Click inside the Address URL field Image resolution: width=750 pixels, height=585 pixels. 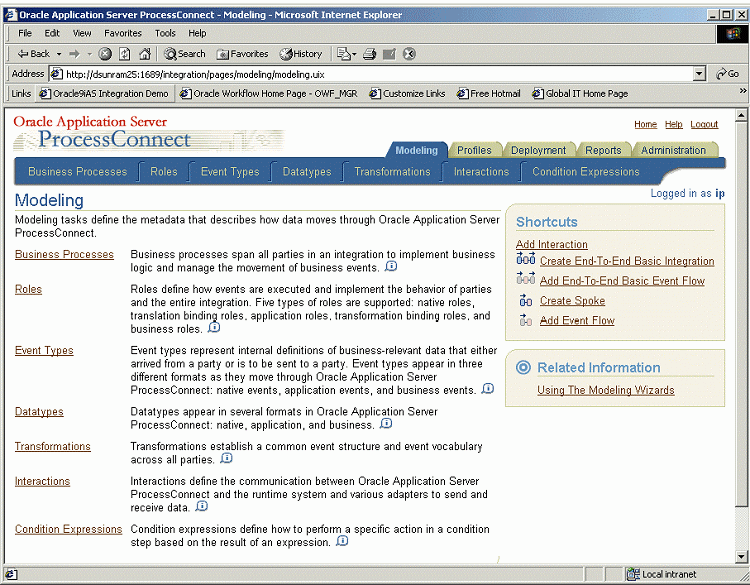(x=371, y=74)
